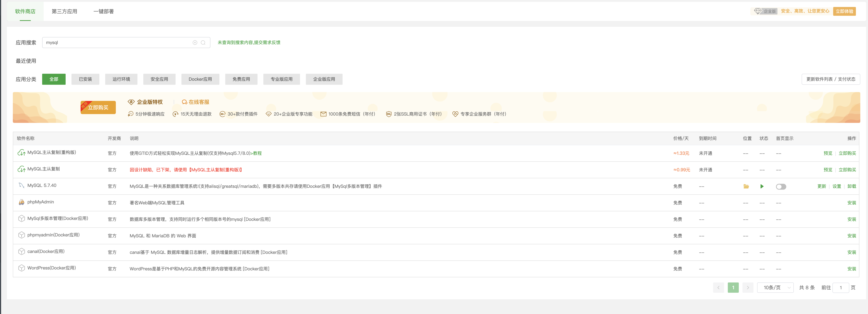Install MySql多版本管理(Docker应用)

pyautogui.click(x=852, y=219)
